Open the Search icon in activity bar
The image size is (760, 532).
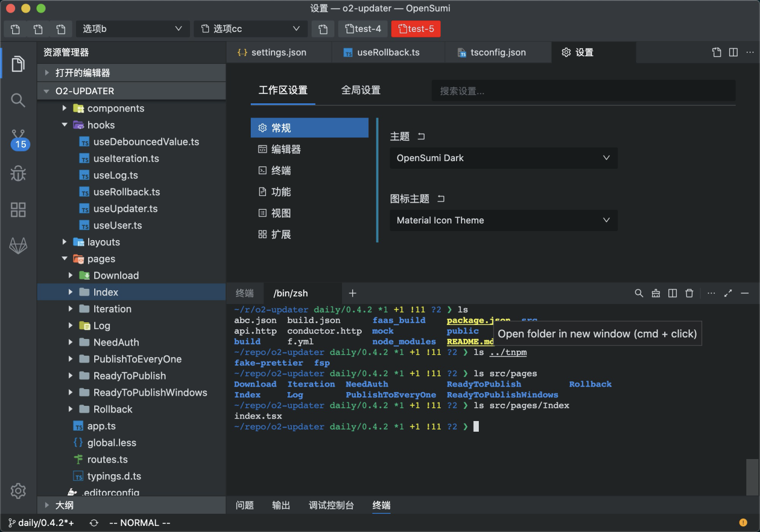click(x=18, y=100)
